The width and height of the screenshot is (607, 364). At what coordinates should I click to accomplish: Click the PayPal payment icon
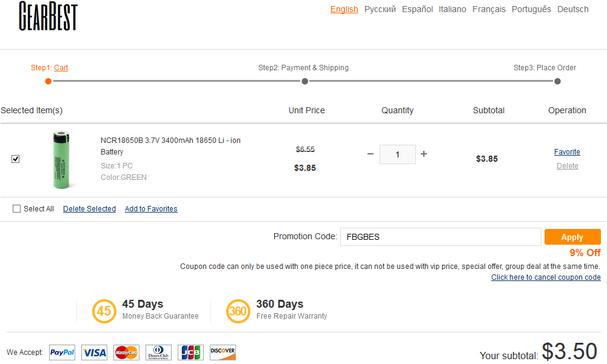(62, 352)
